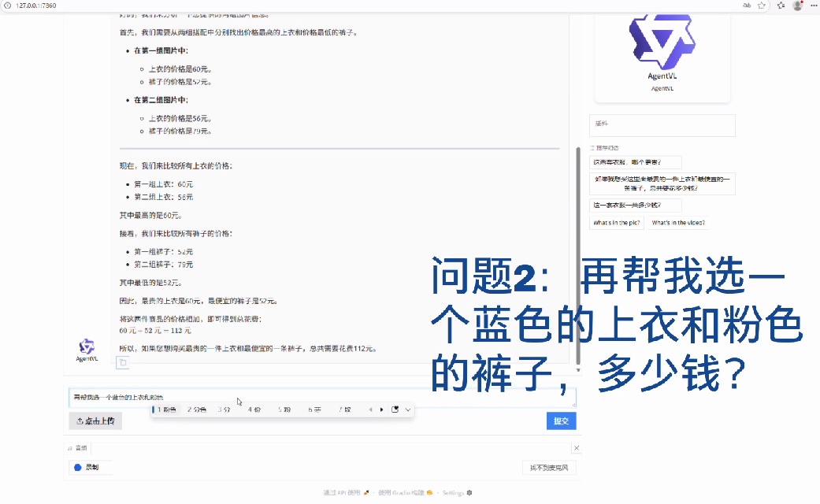Click the copy icon below the answer
This screenshot has height=504, width=820.
click(x=123, y=363)
